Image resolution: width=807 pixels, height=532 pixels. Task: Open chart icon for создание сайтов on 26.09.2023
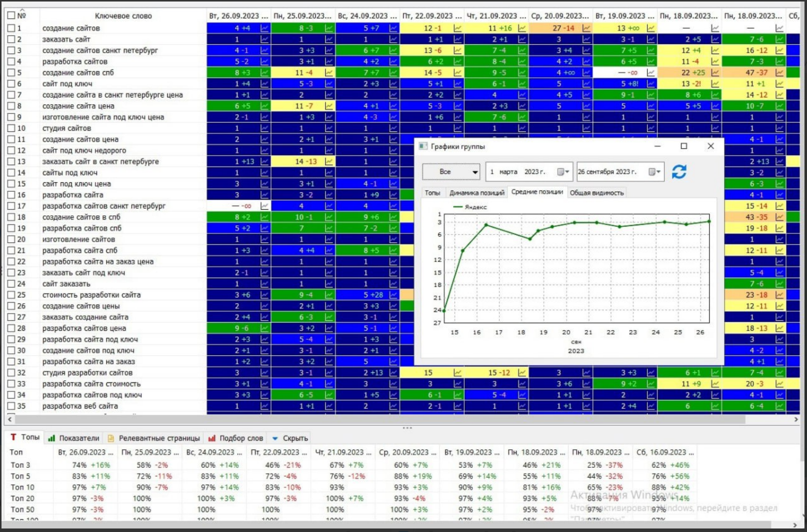pos(264,28)
